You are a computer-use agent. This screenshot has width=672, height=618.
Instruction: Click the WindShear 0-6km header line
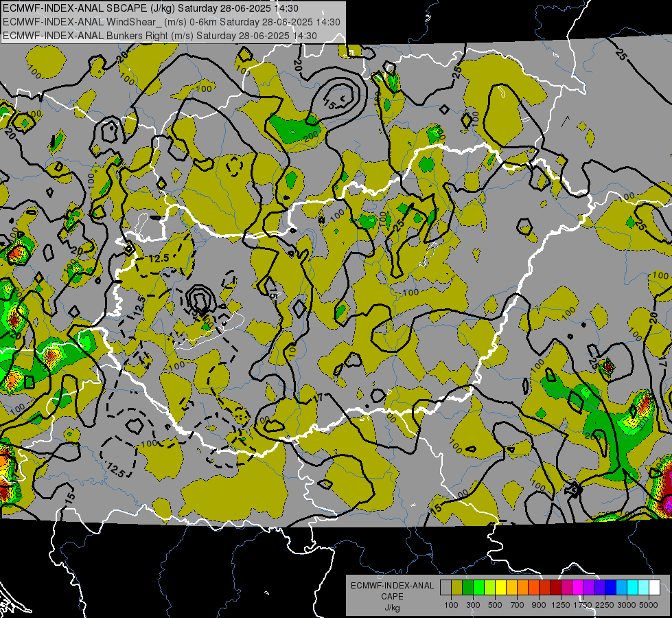pos(171,22)
